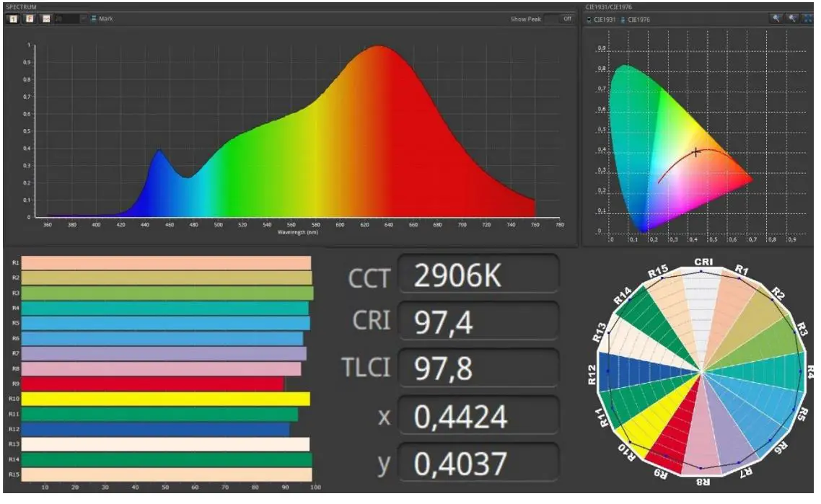Viewport: 821px width, 504px height.
Task: Click the green R3 bar
Action: [167, 293]
